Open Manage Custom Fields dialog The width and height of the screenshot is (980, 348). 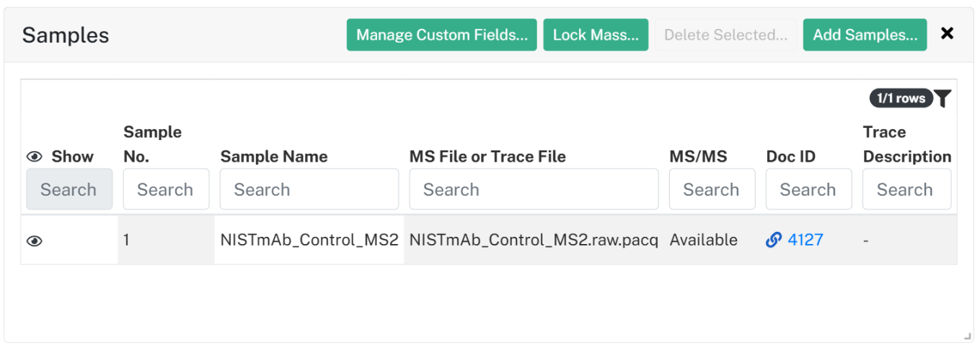click(x=442, y=35)
